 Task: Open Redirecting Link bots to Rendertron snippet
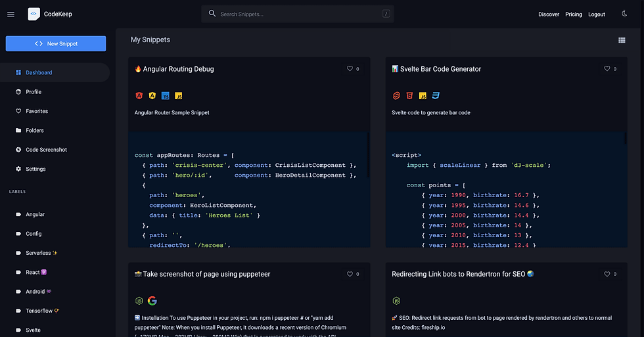point(463,274)
